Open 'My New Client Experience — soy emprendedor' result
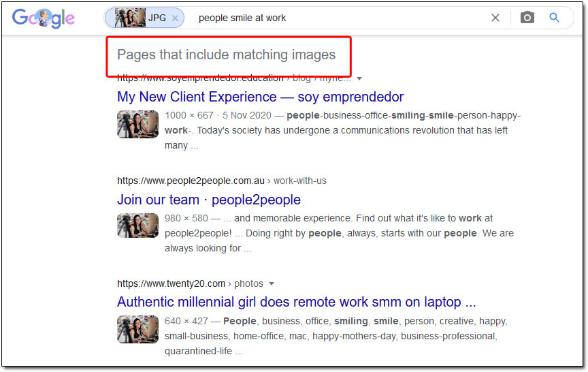The width and height of the screenshot is (588, 372). [260, 97]
